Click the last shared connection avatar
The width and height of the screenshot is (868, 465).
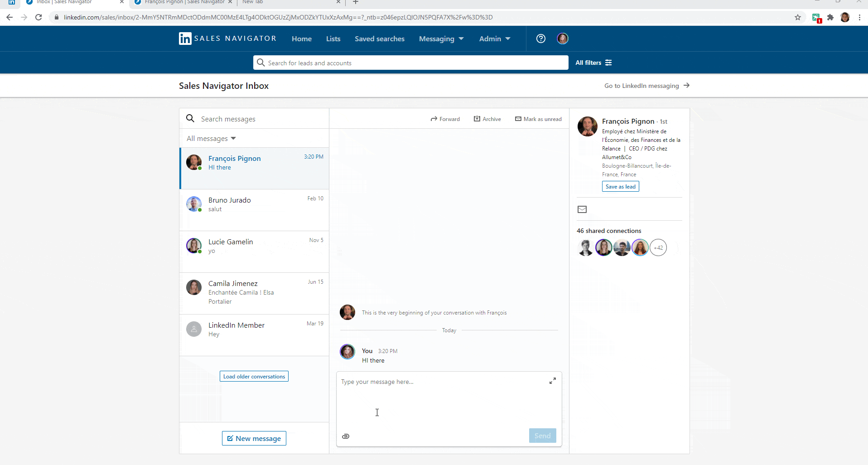click(640, 247)
